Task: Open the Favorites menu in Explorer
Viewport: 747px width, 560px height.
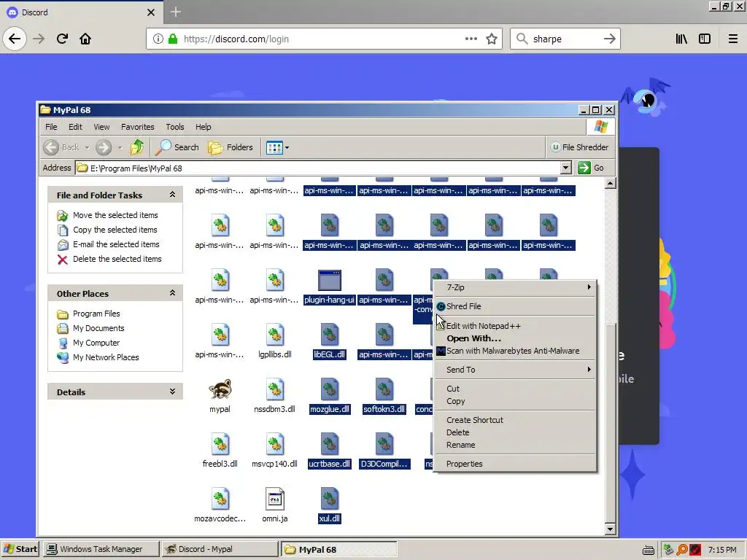Action: click(137, 127)
